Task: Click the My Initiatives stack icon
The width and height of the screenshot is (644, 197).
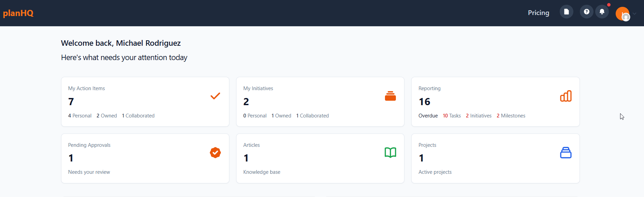Action: (390, 96)
